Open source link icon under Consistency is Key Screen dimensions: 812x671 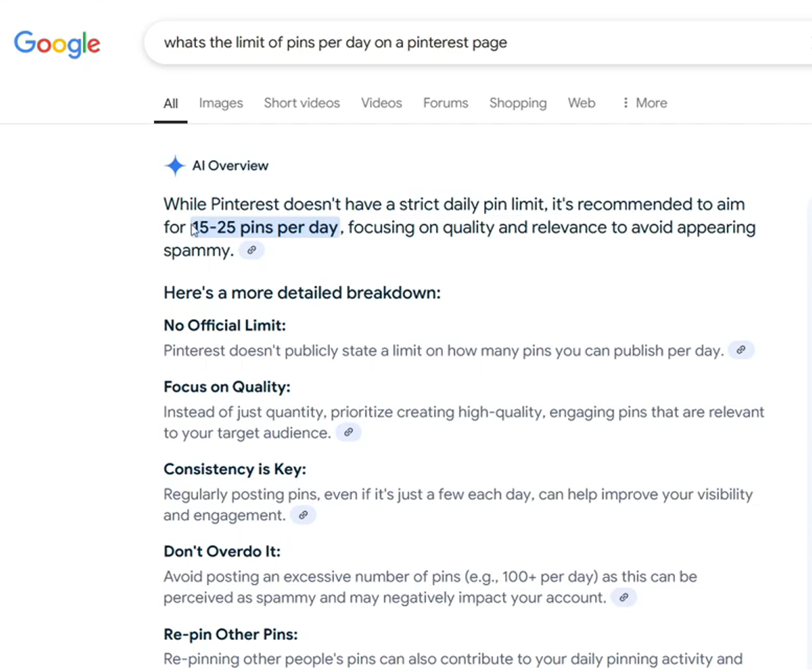point(303,515)
